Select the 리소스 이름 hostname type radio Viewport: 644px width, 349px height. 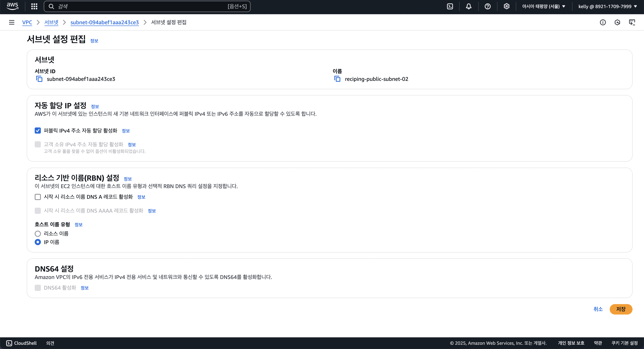click(x=38, y=234)
